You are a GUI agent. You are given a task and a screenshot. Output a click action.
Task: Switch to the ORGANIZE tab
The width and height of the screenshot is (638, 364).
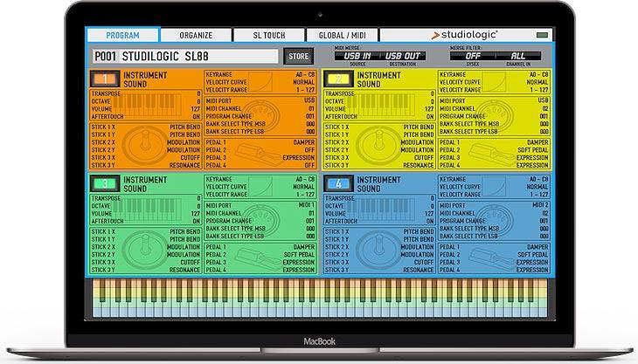tap(196, 35)
